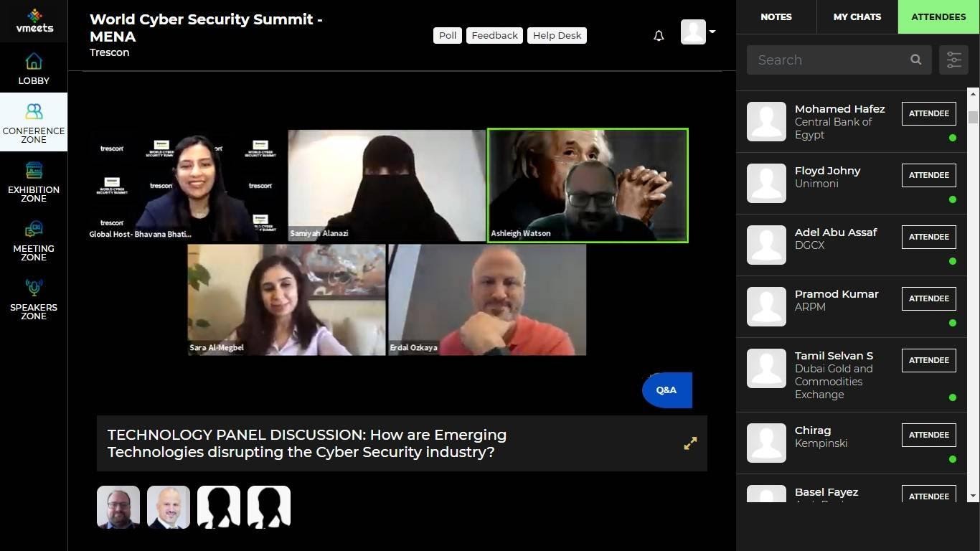980x551 pixels.
Task: Go to Conference Zone
Action: coord(34,122)
